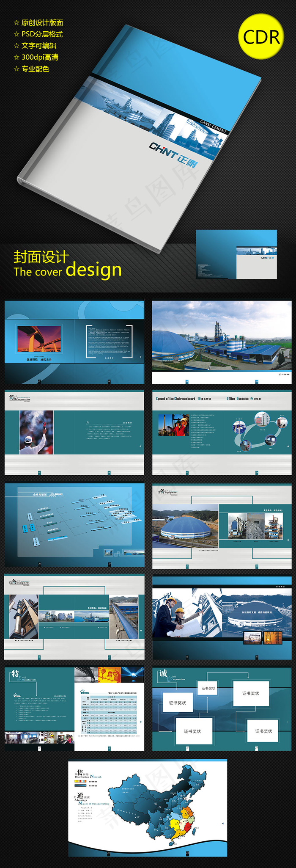Open the engineers with hard hats spread
Image resolution: width=296 pixels, height=868 pixels.
pos(222,617)
